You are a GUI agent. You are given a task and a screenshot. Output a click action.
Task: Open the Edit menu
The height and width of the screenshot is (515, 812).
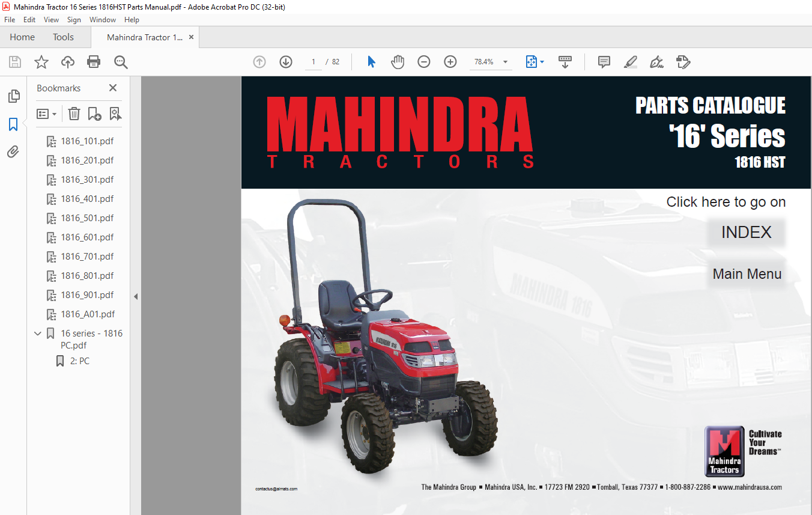[29, 20]
